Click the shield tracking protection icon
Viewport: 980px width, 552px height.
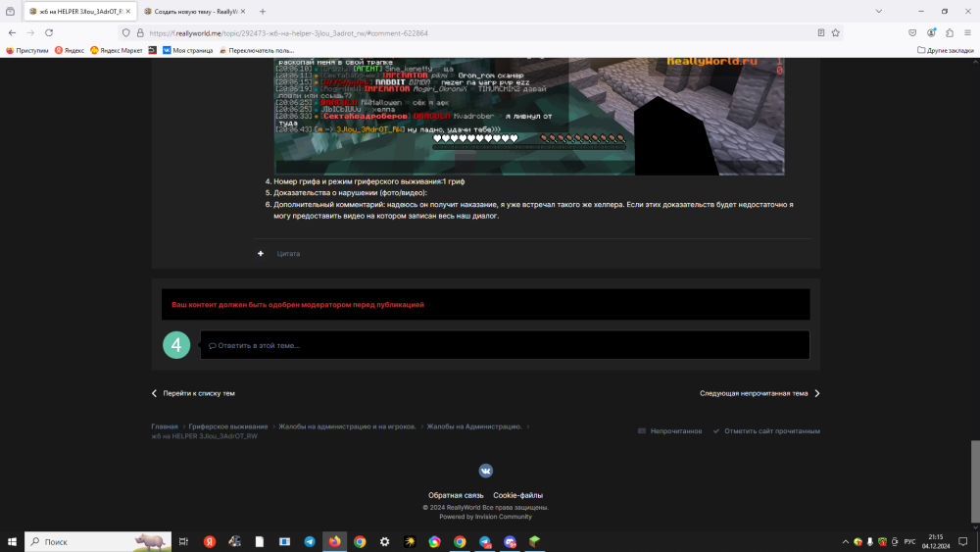point(126,33)
